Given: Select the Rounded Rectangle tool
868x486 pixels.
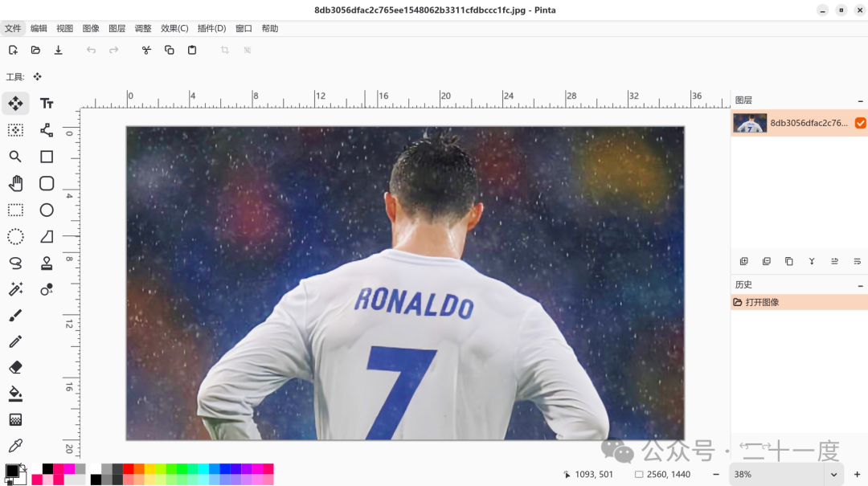Looking at the screenshot, I should click(x=47, y=183).
